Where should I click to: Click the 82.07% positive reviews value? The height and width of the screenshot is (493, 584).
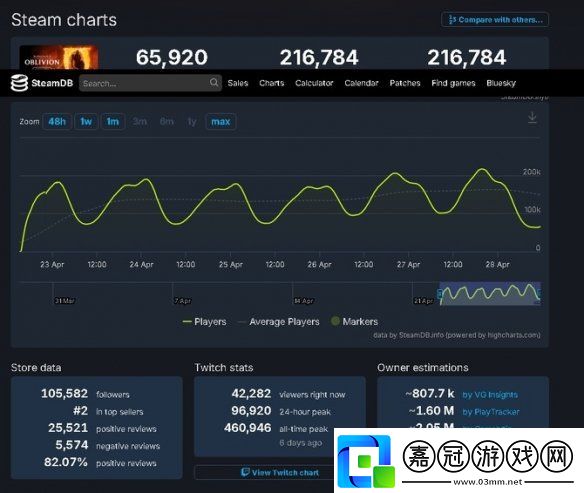coord(66,462)
